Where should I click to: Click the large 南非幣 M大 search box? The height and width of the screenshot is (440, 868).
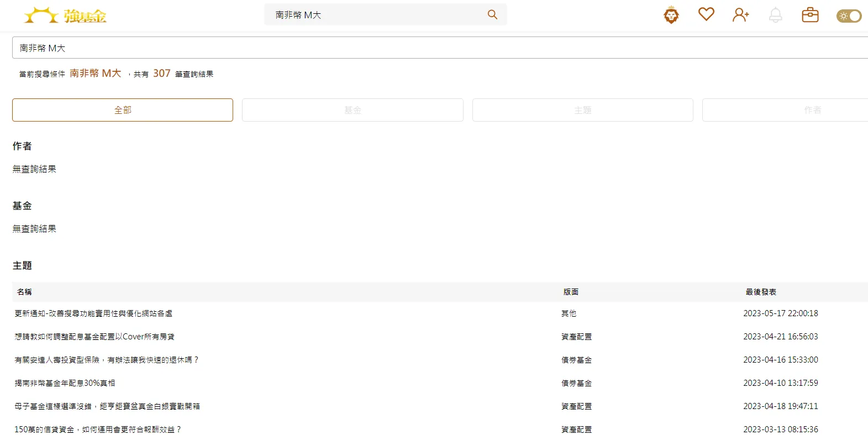[x=440, y=48]
